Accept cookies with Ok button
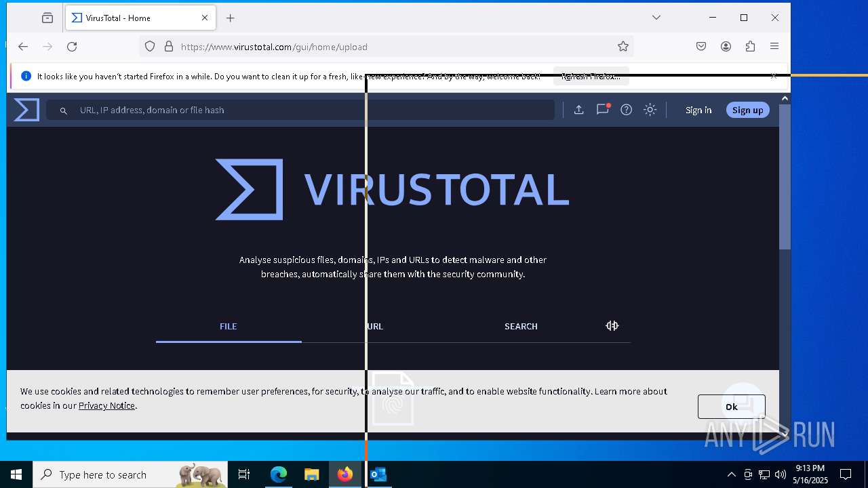 732,407
